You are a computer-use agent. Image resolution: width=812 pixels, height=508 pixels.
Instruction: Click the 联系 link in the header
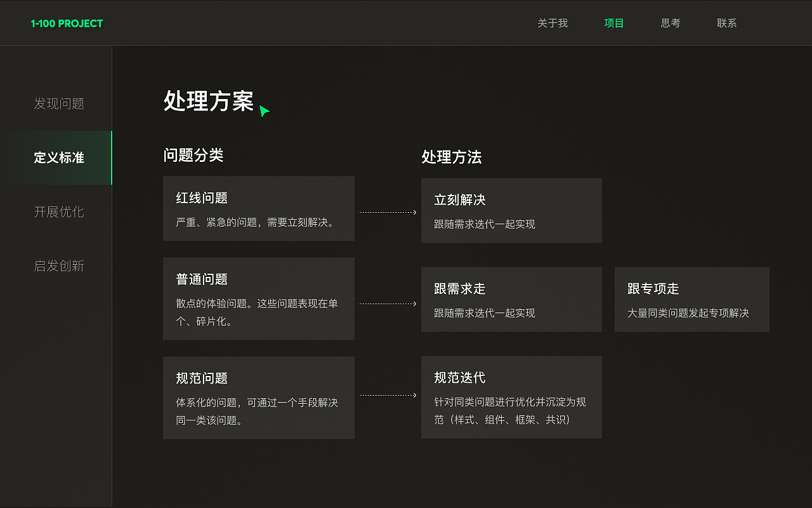coord(726,23)
